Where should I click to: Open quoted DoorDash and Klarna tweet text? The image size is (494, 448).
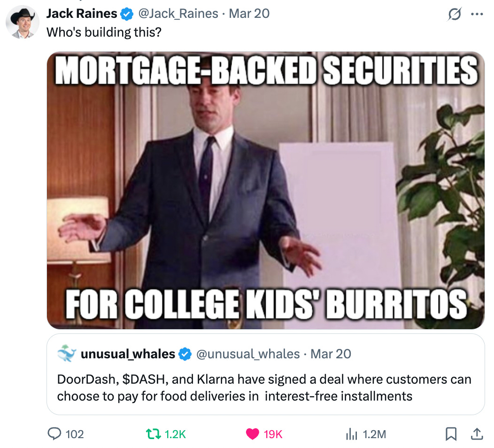(x=264, y=387)
